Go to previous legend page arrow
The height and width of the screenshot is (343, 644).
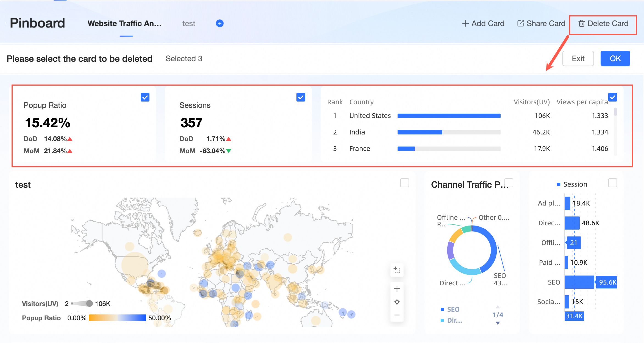(498, 307)
